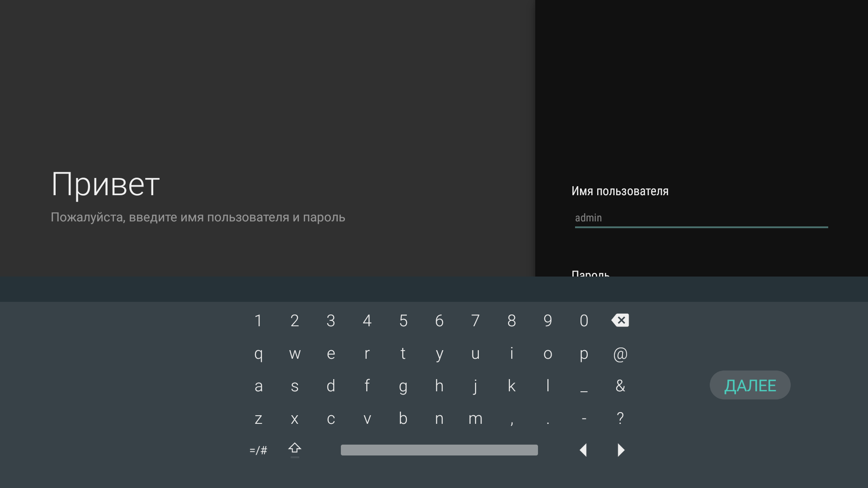Screen dimensions: 868x488
Task: Focus the Имя пользователя input field
Action: click(701, 218)
